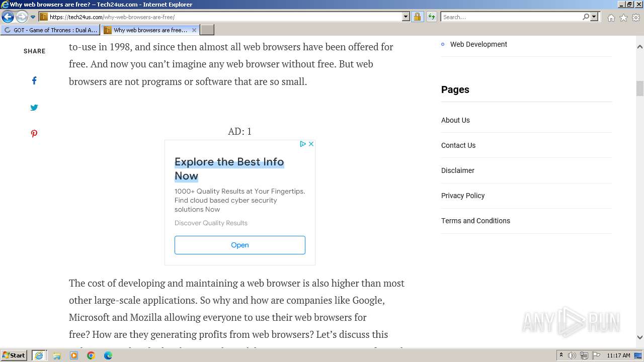Click the search magnifier icon
The height and width of the screenshot is (362, 644).
pyautogui.click(x=586, y=17)
